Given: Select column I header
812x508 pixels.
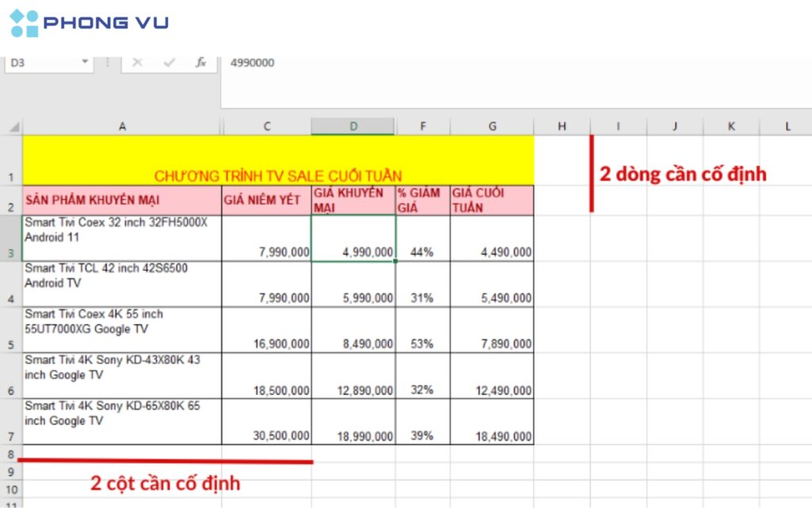Looking at the screenshot, I should [619, 126].
